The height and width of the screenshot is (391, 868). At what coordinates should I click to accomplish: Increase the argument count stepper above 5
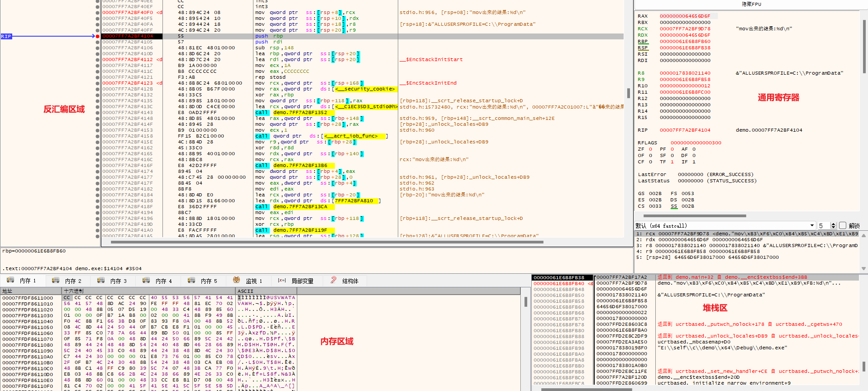pyautogui.click(x=834, y=224)
